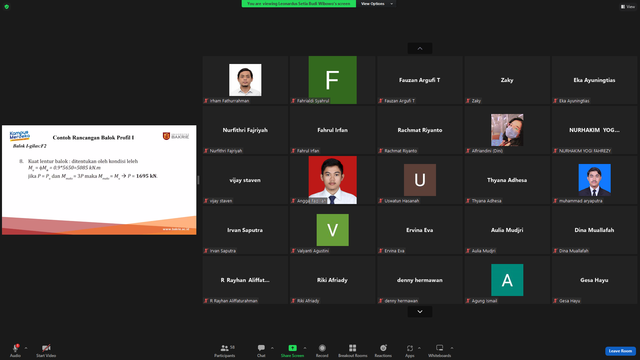Image resolution: width=640 pixels, height=360 pixels.
Task: Open the Participants panel
Action: [225, 350]
